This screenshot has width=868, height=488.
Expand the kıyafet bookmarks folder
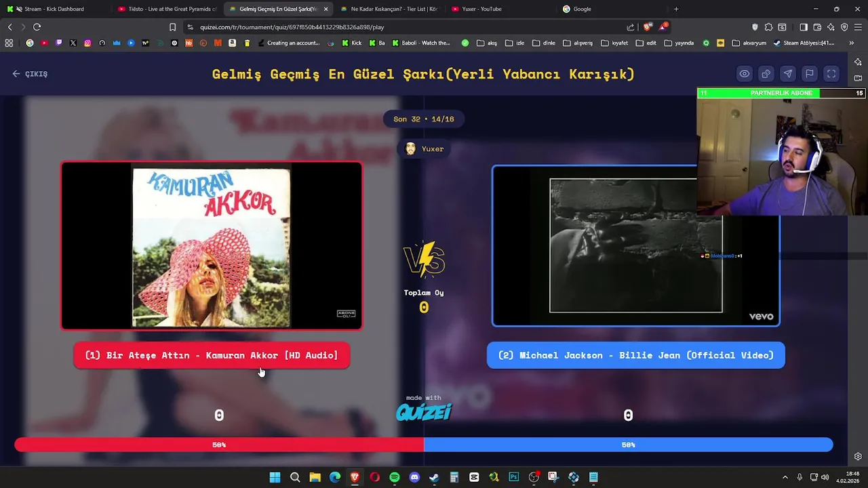tap(614, 43)
